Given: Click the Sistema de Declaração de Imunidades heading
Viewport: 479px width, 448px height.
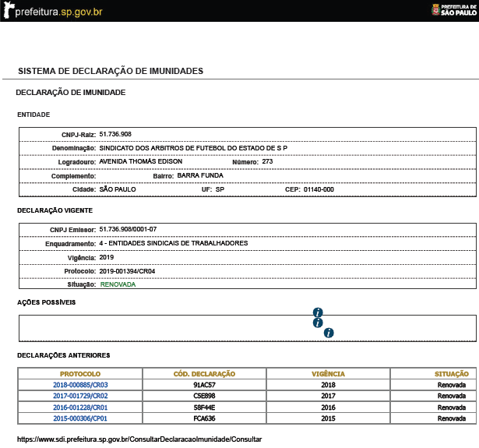Looking at the screenshot, I should 111,71.
